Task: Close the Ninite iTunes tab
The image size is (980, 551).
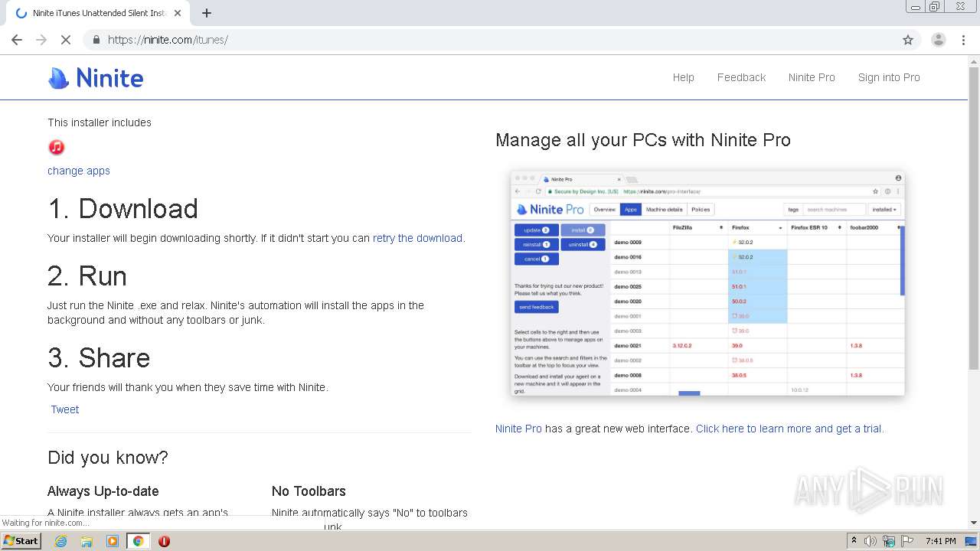Action: click(x=178, y=13)
